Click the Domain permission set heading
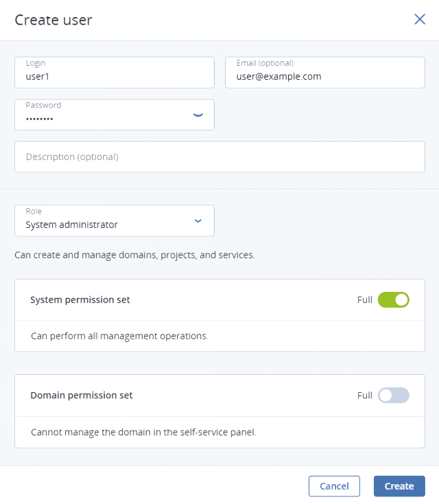This screenshot has height=504, width=439. (82, 396)
